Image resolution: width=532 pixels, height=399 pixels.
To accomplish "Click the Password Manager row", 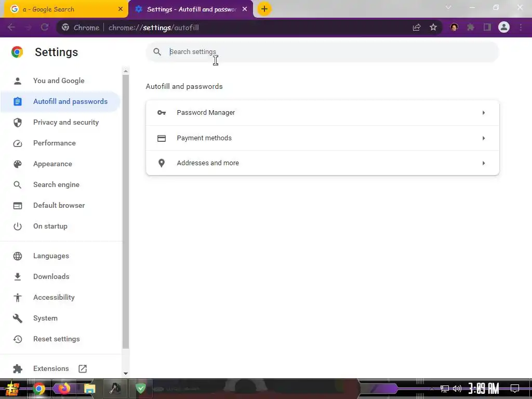I will pyautogui.click(x=322, y=113).
